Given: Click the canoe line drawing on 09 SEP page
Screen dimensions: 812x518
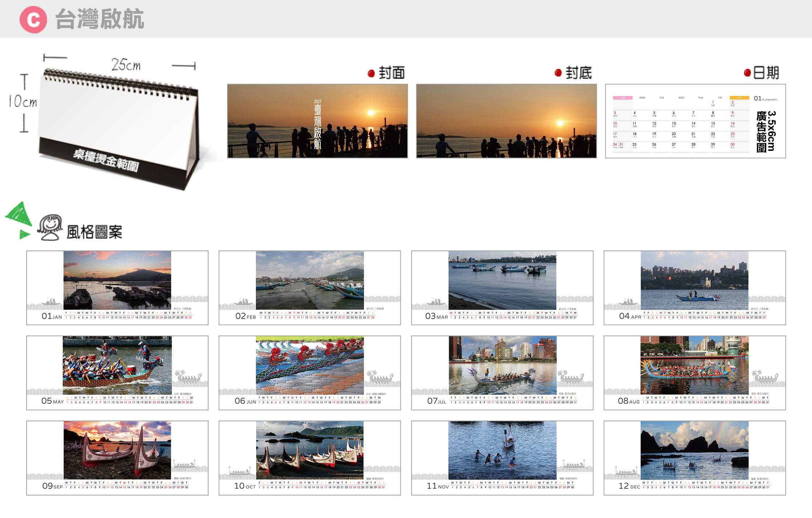Looking at the screenshot, I should tap(185, 463).
